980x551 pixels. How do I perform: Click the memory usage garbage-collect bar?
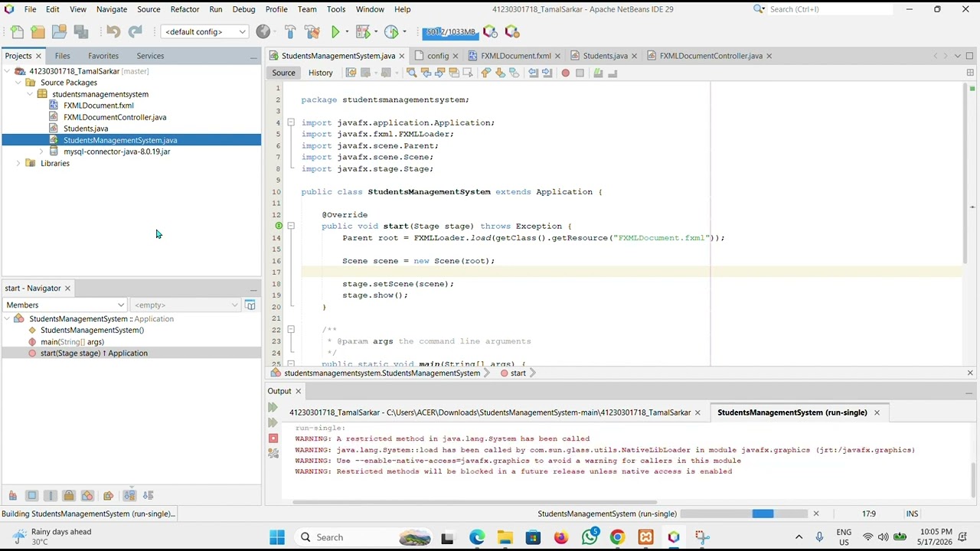click(450, 32)
